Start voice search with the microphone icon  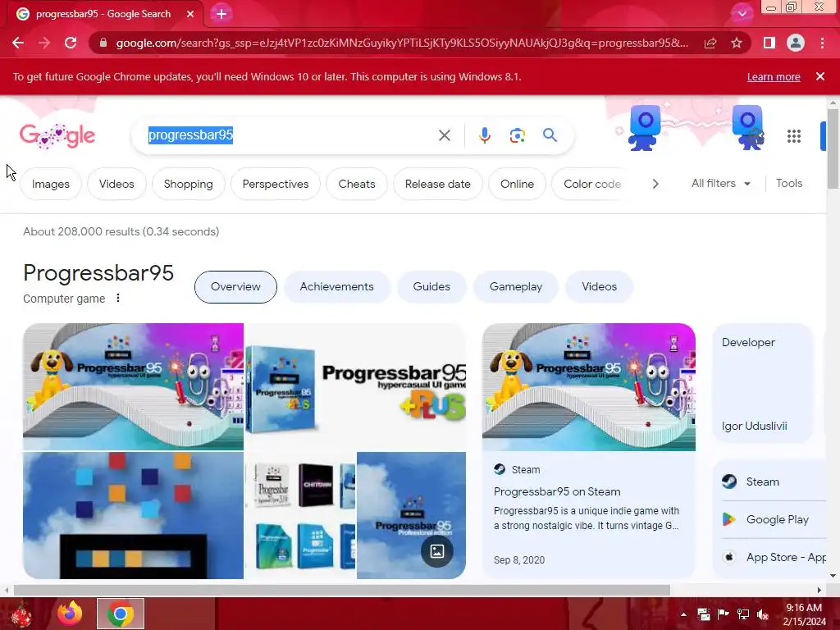click(x=484, y=135)
